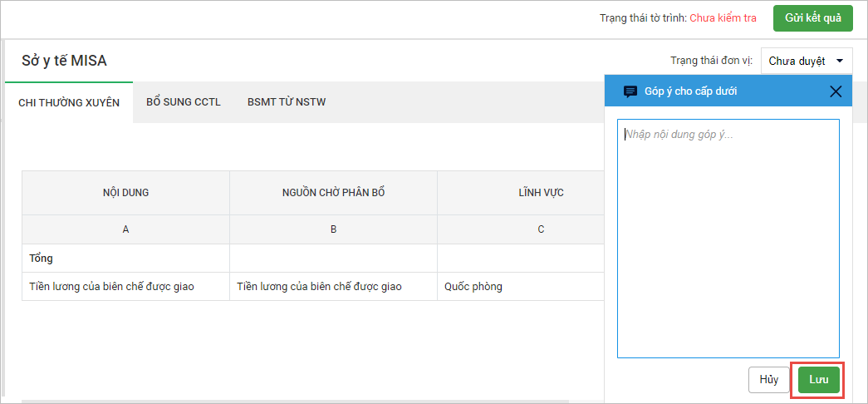Select the Tổng row cell
This screenshot has width=868, height=404.
(x=125, y=259)
